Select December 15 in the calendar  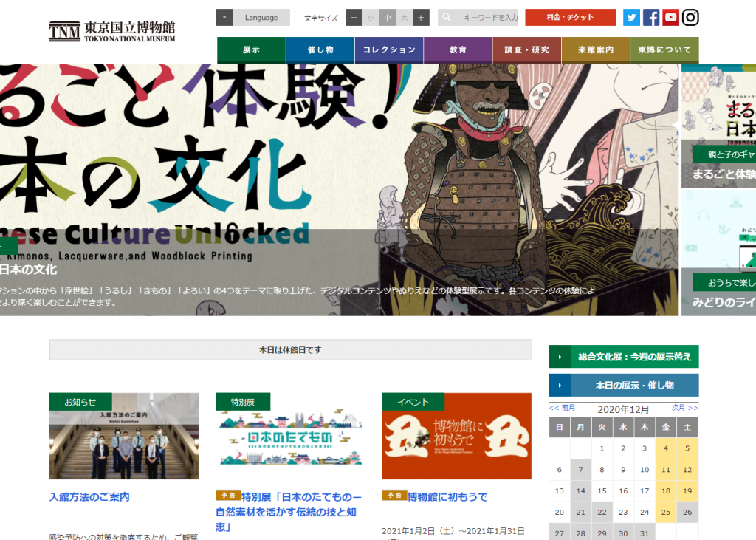coord(602,491)
